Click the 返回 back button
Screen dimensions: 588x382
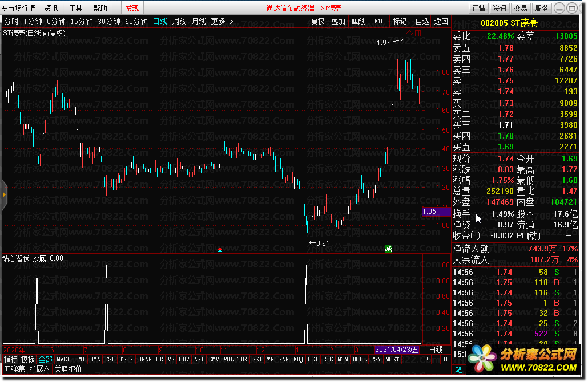tap(441, 21)
